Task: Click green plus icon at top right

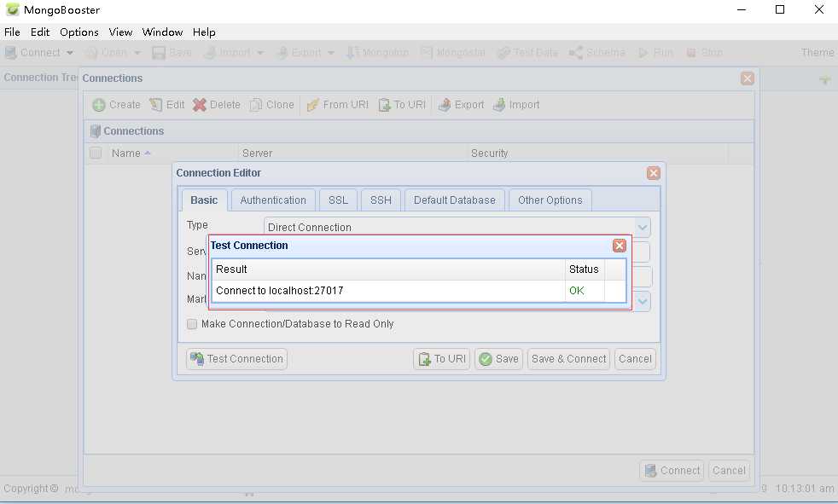Action: tap(824, 80)
